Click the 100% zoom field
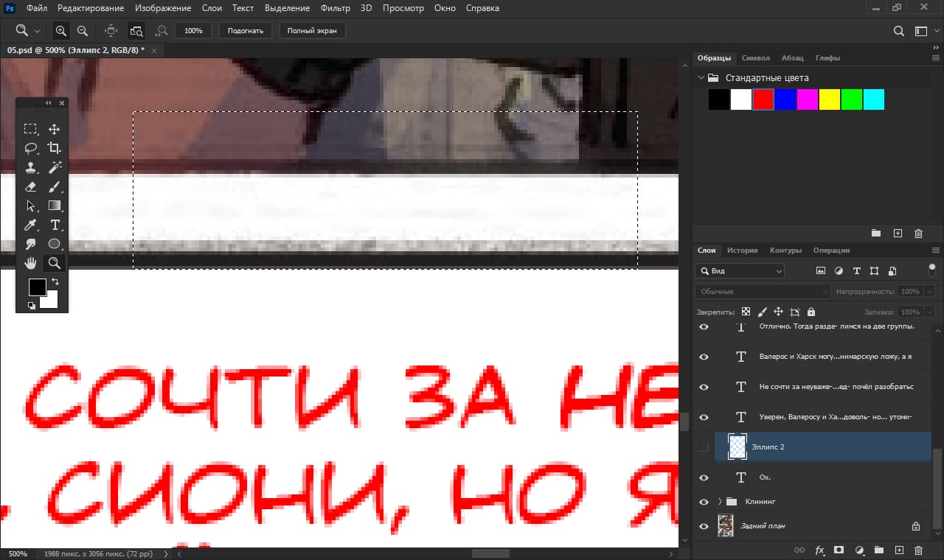The height and width of the screenshot is (560, 944). pos(193,31)
